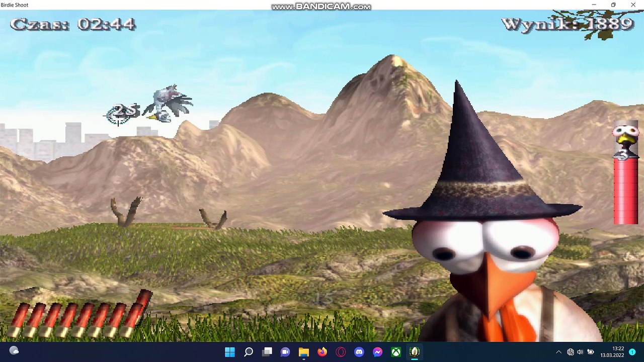The height and width of the screenshot is (362, 644).
Task: Click the Czas timer display
Action: click(x=73, y=24)
